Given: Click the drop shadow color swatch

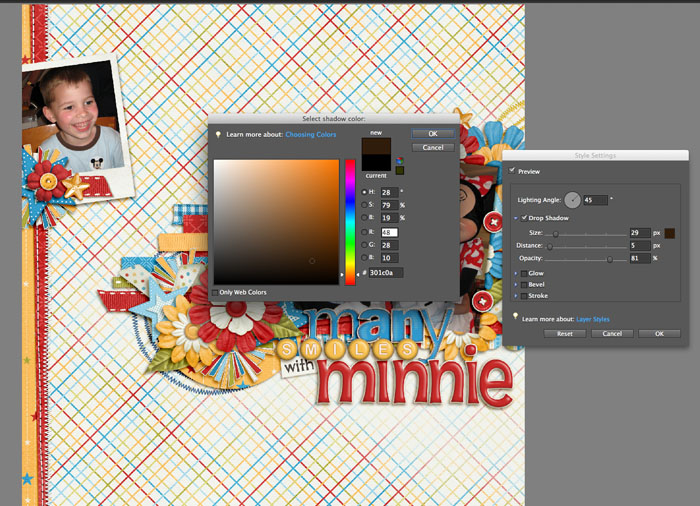Looking at the screenshot, I should [670, 233].
